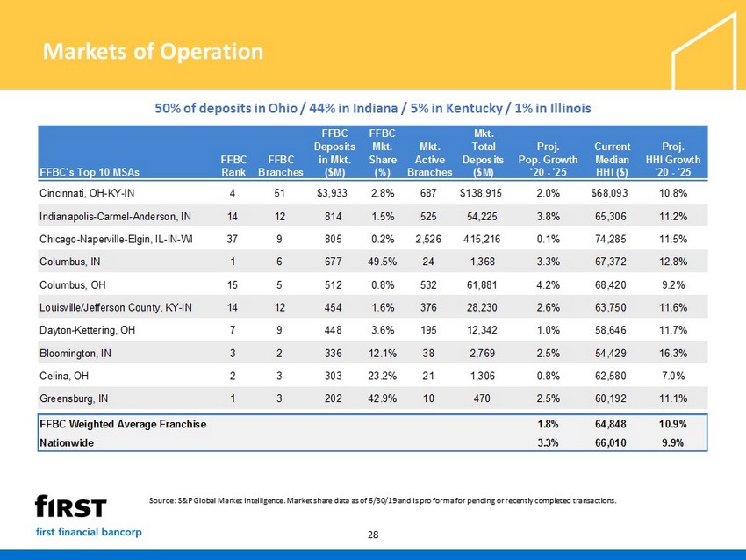746x560 pixels.
Task: Select Greensburg's market share value '42.9%'
Action: tap(383, 398)
